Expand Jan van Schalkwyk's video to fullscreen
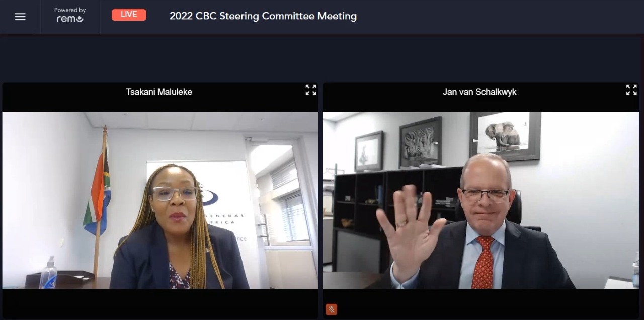Screen dimensions: 644x320 [x=631, y=90]
